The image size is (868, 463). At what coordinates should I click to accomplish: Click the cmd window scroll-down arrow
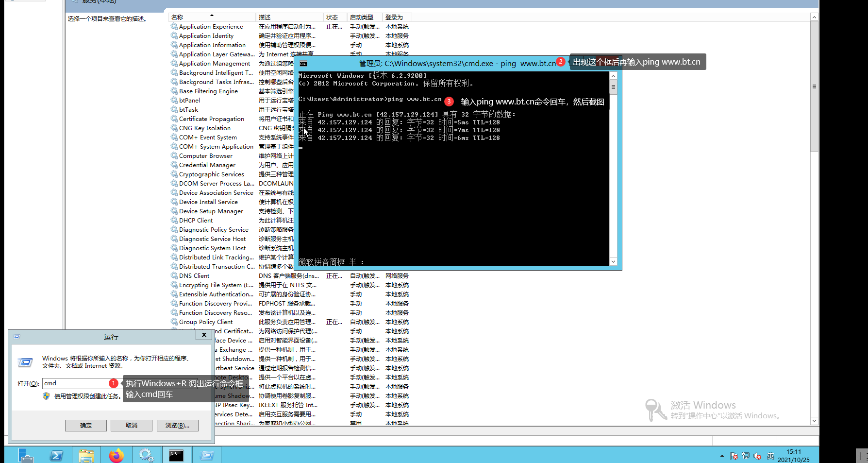pos(613,261)
